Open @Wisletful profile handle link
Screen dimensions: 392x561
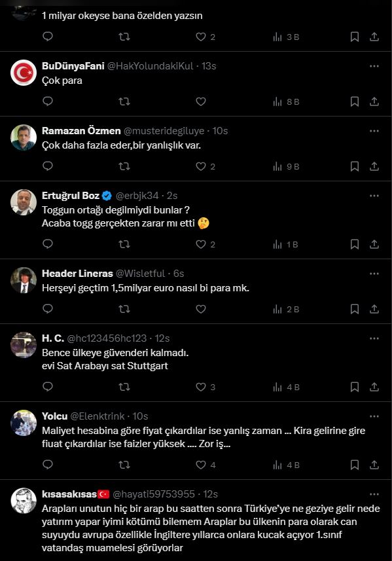click(x=141, y=274)
